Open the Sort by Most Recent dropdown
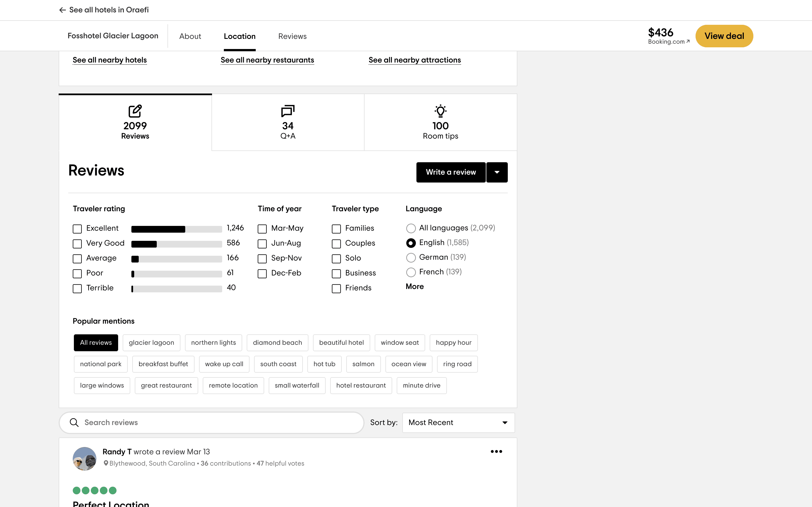 coord(458,422)
